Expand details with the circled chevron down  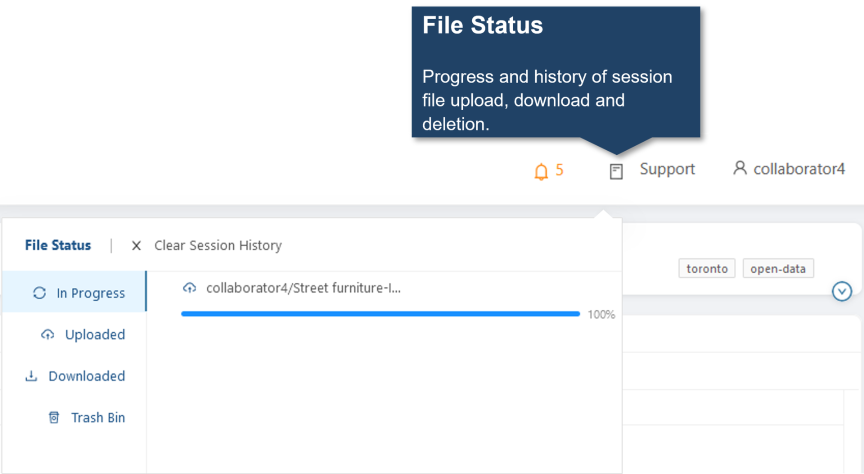pyautogui.click(x=841, y=291)
